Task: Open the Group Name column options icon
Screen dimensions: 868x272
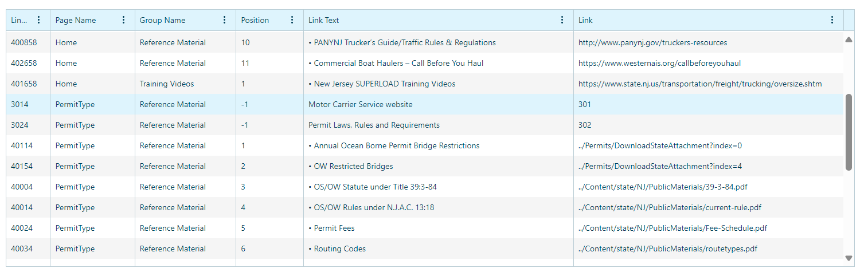Action: point(224,20)
